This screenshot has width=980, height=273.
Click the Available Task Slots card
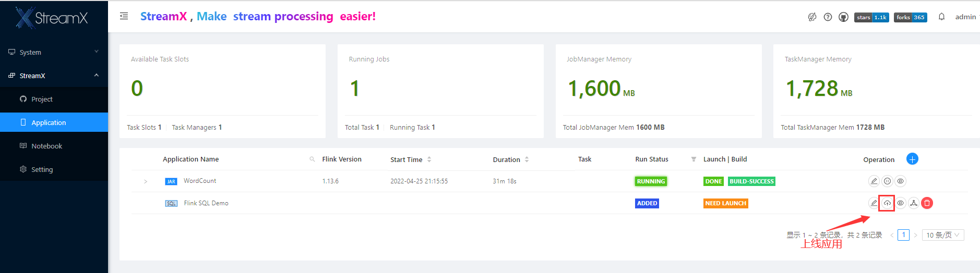[222, 91]
